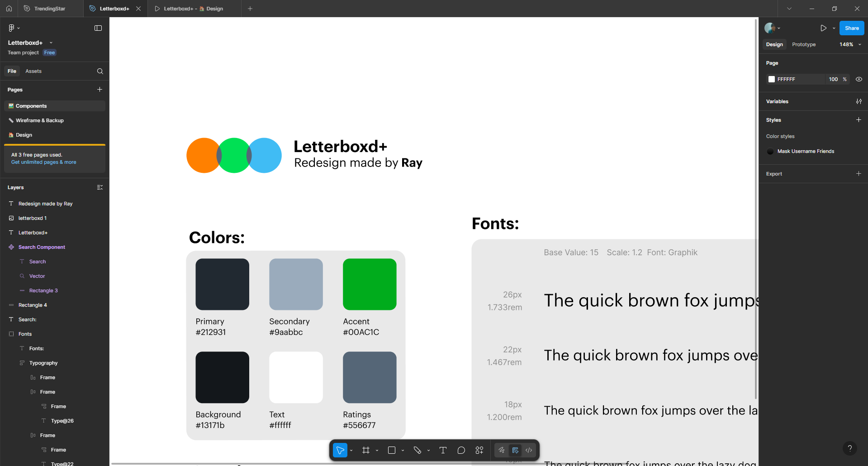This screenshot has height=466, width=868.
Task: Select the Rectangle shape tool
Action: click(392, 450)
